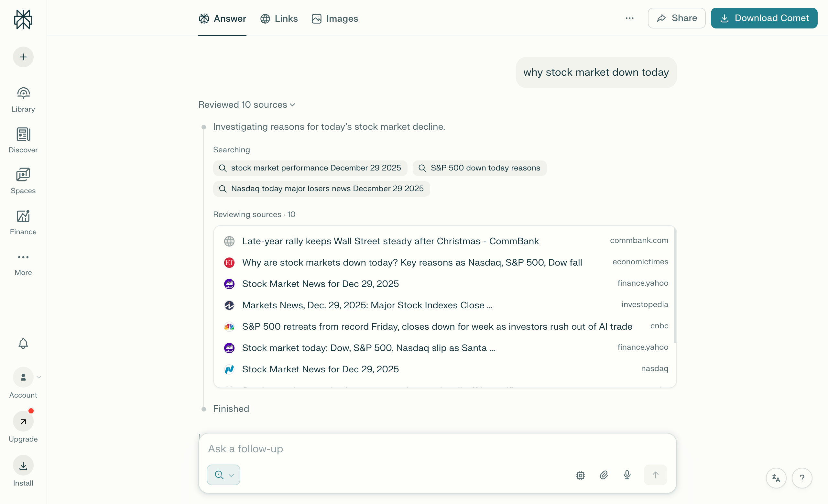The image size is (828, 504).
Task: Click 'S&P 500 down today reasons' search chip
Action: pos(480,168)
